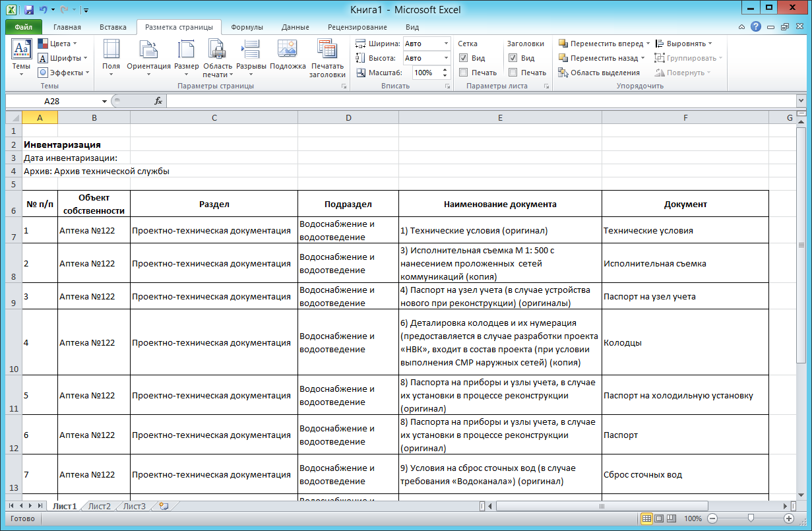Open theme Colors (Цвета) menu

click(59, 44)
